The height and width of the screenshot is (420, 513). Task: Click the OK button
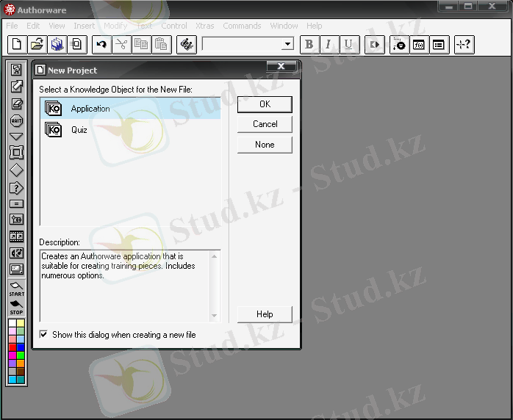pyautogui.click(x=265, y=104)
